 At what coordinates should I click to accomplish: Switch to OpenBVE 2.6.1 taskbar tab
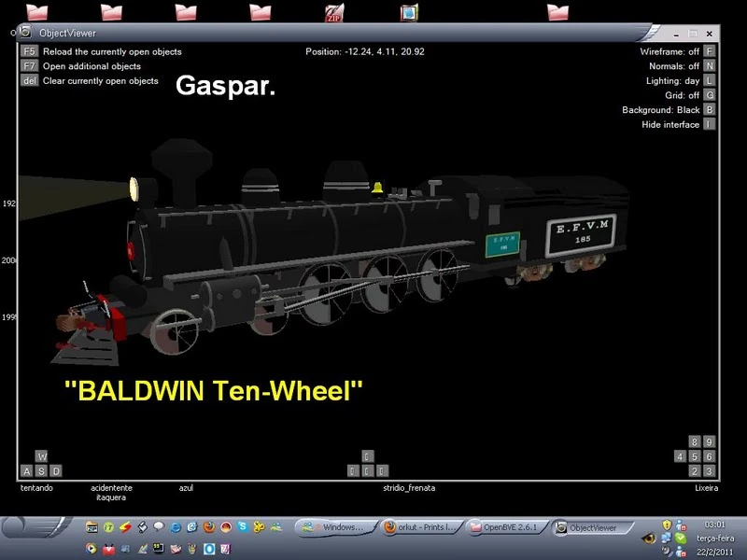click(x=506, y=527)
